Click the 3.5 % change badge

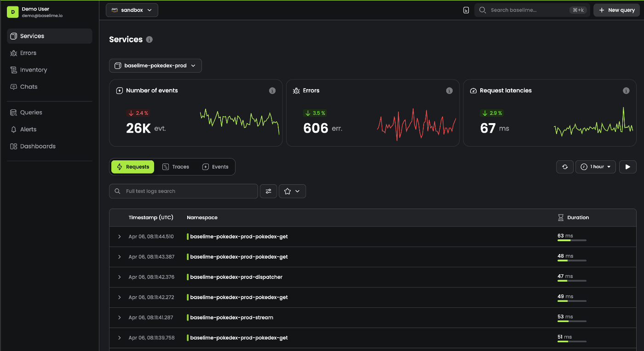pos(315,113)
